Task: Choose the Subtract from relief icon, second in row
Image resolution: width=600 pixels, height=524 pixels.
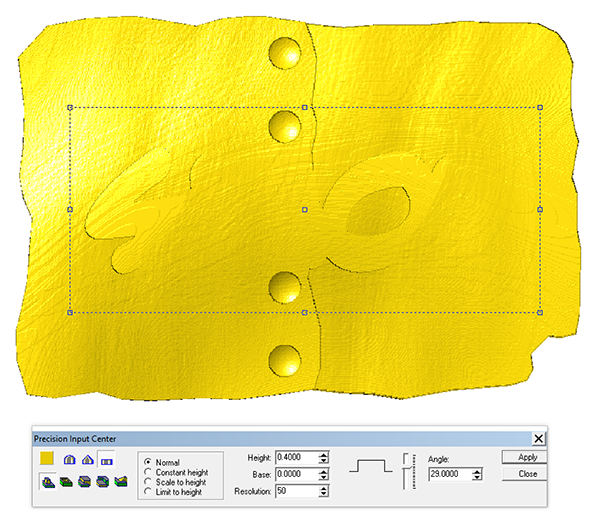Action: (66, 481)
